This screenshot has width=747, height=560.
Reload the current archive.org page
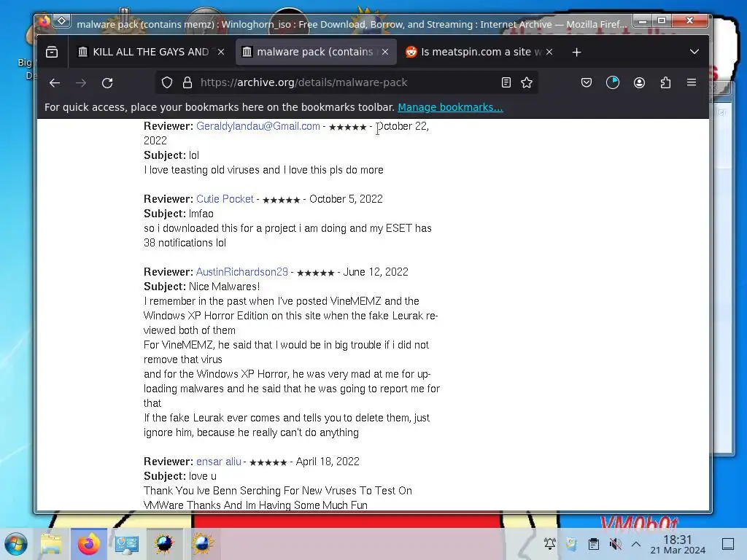pyautogui.click(x=107, y=83)
